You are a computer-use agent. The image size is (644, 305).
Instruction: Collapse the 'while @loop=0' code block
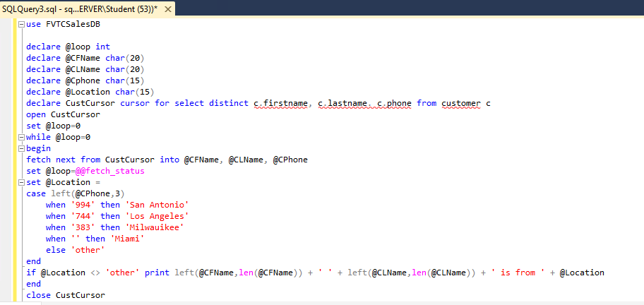[x=21, y=137]
